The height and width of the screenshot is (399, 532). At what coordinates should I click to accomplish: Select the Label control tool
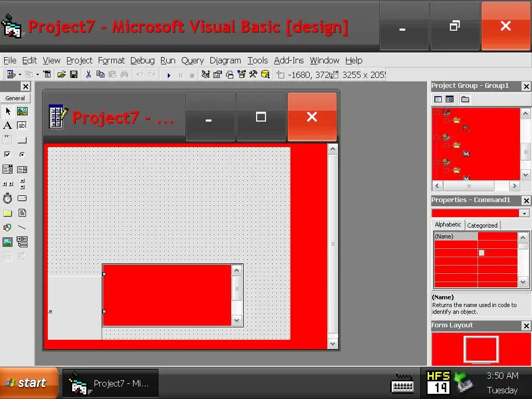click(x=7, y=126)
